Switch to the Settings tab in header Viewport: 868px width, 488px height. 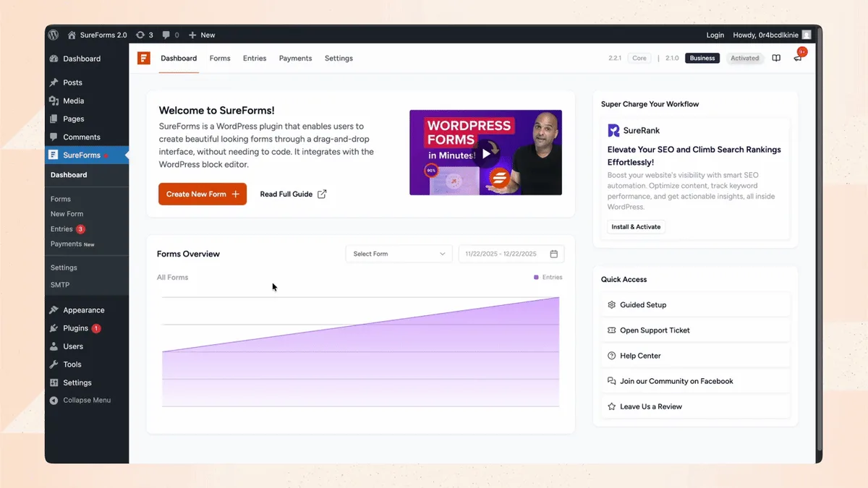(339, 58)
